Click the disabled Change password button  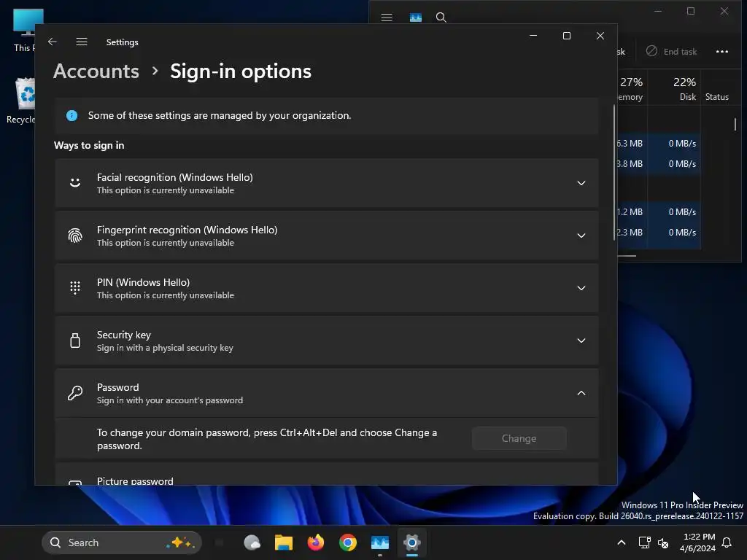click(x=519, y=438)
